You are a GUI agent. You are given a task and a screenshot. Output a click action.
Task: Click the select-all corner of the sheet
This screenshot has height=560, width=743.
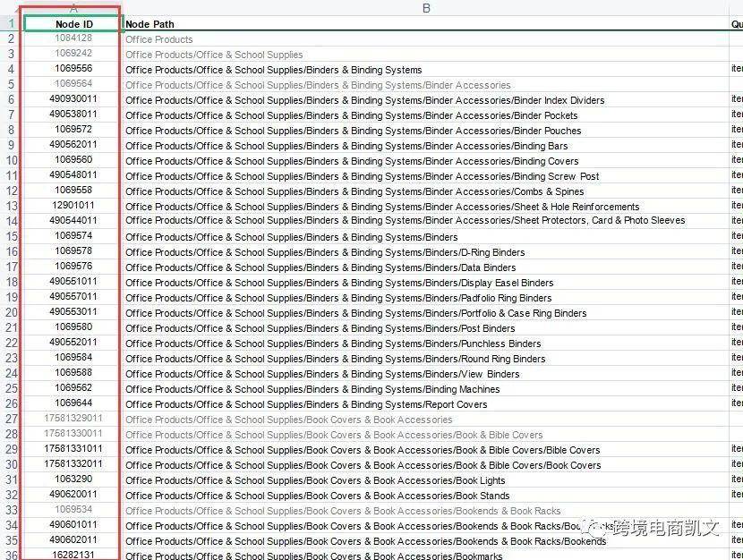[11, 8]
